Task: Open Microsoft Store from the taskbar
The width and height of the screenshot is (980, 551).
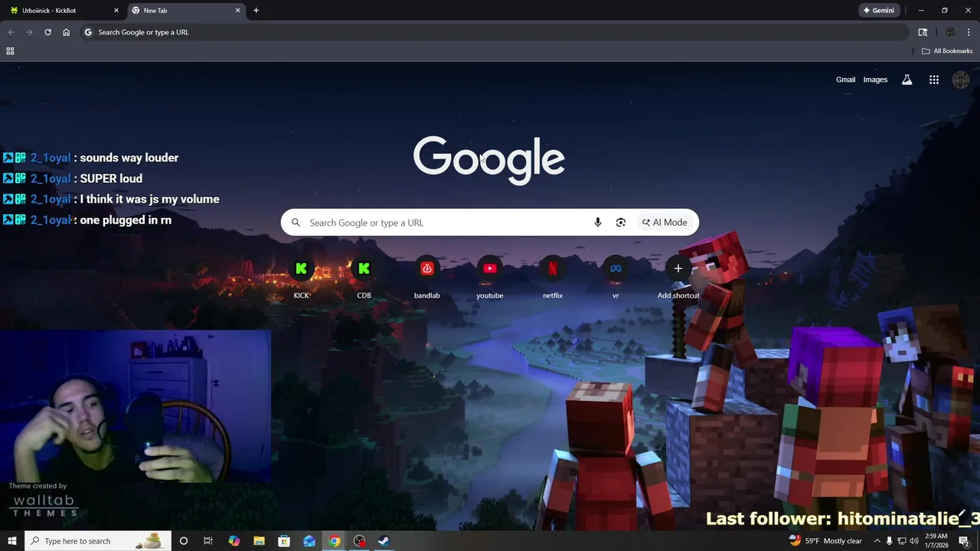Action: pyautogui.click(x=284, y=541)
